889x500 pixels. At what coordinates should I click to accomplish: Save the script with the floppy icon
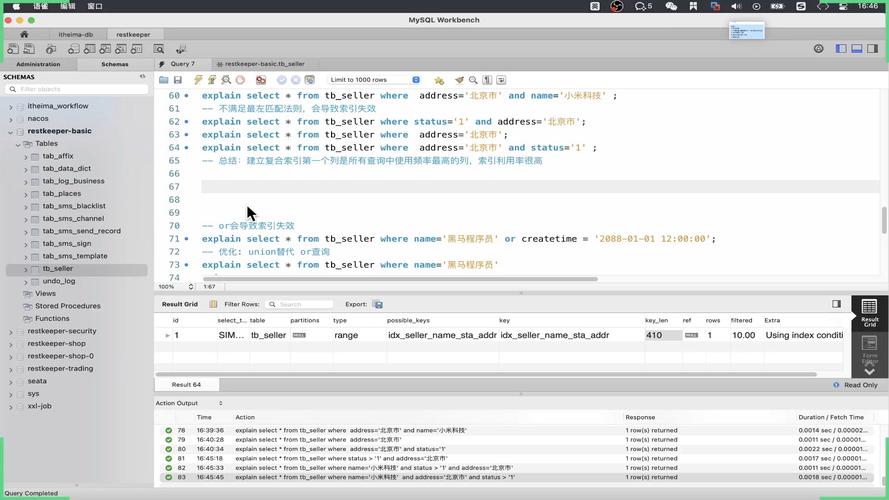pos(177,80)
